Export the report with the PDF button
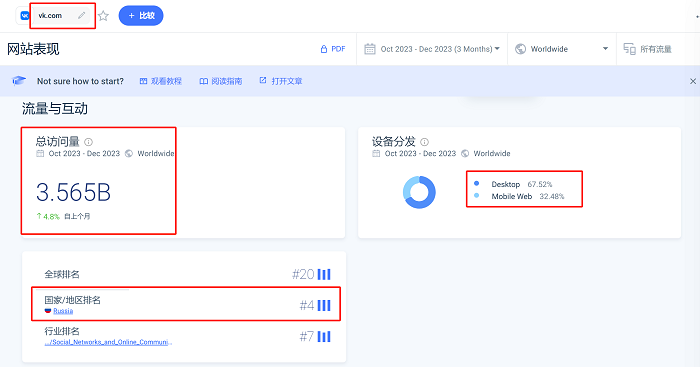 coord(333,49)
